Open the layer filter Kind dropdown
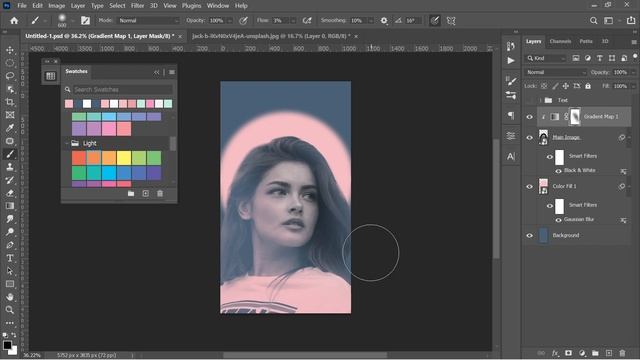Viewport: 640px width, 360px height. click(x=546, y=58)
